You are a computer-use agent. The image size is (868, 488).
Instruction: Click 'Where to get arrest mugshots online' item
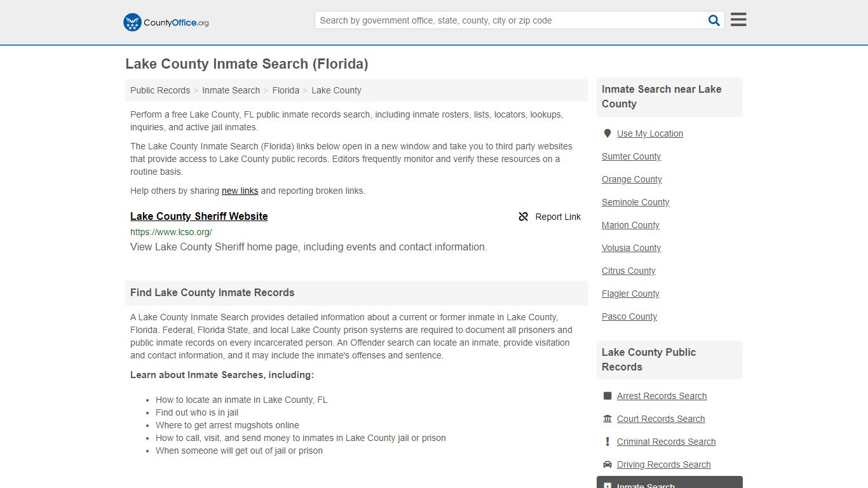227,425
